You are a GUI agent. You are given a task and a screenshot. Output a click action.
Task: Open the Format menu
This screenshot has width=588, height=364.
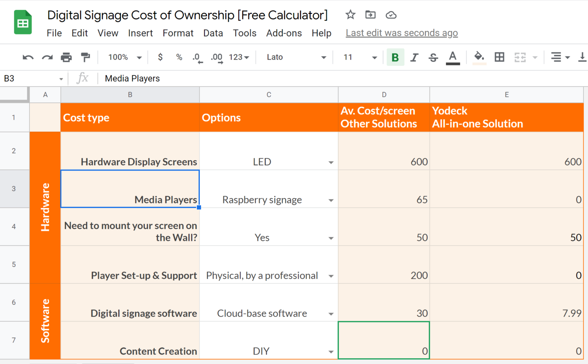(x=178, y=33)
